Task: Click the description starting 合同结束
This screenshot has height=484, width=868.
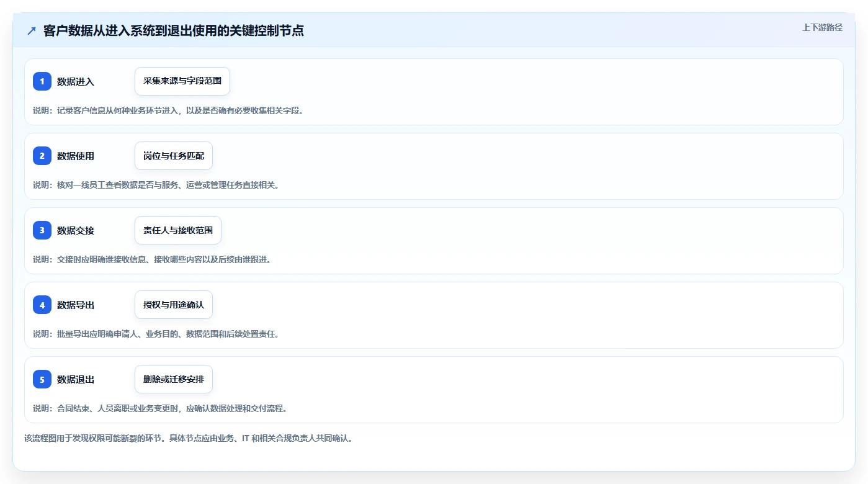Action: (x=160, y=408)
